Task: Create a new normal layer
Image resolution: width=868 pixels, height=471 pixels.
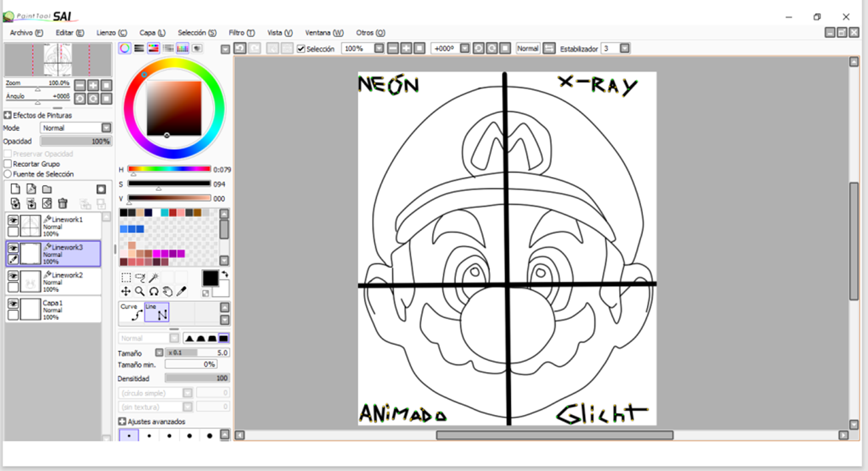Action: click(x=15, y=189)
